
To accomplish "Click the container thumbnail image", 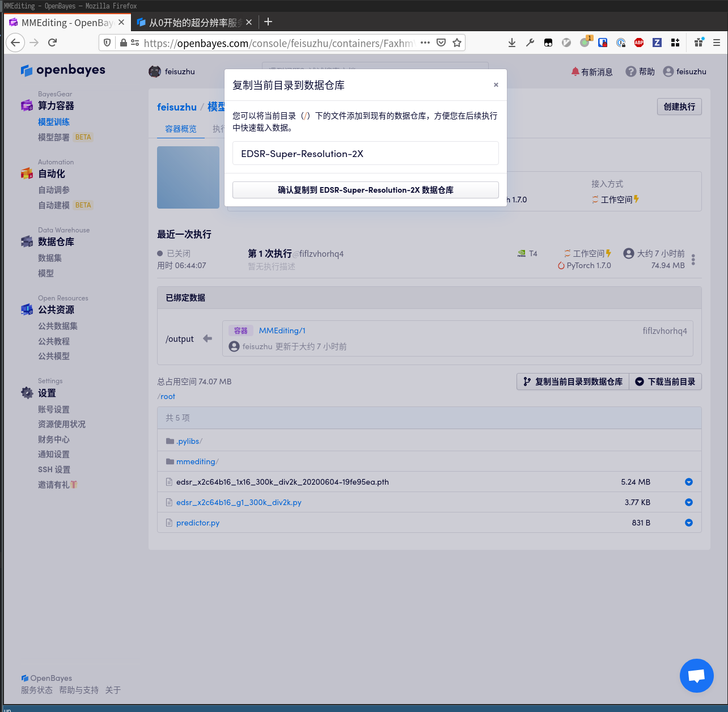I will 188,177.
